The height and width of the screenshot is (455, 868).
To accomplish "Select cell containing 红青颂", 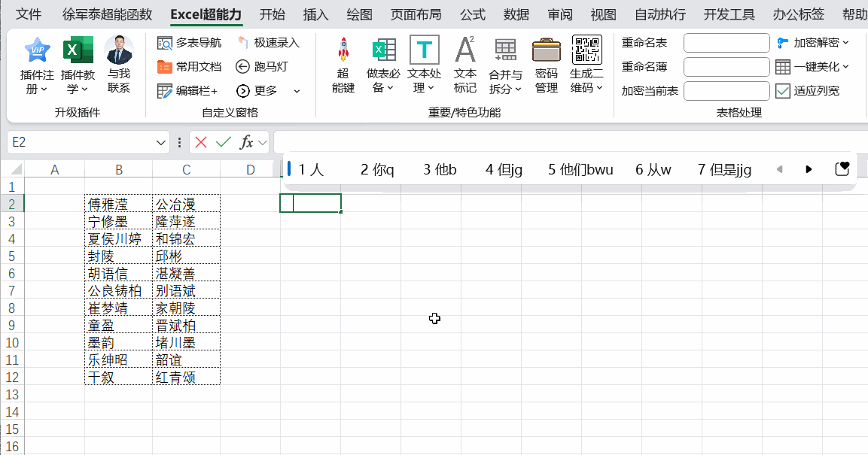I will (x=186, y=378).
